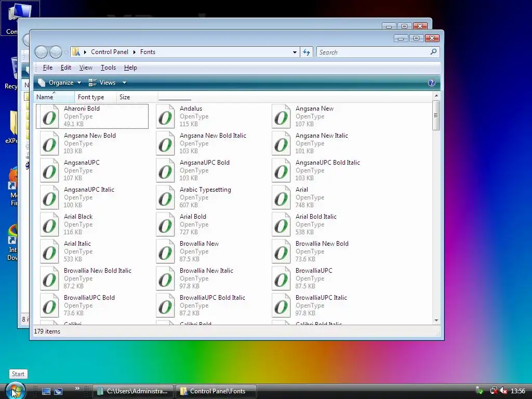Open the File menu
The height and width of the screenshot is (399, 532).
(47, 68)
